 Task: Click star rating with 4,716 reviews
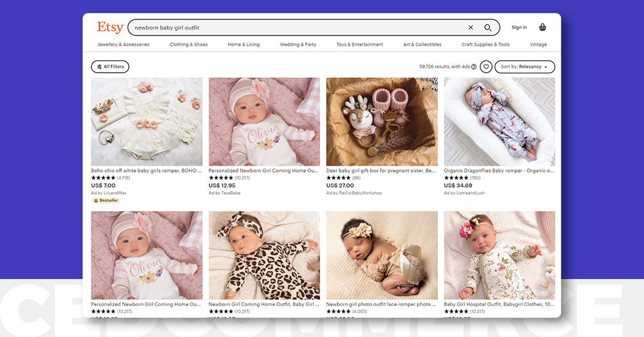(x=111, y=178)
